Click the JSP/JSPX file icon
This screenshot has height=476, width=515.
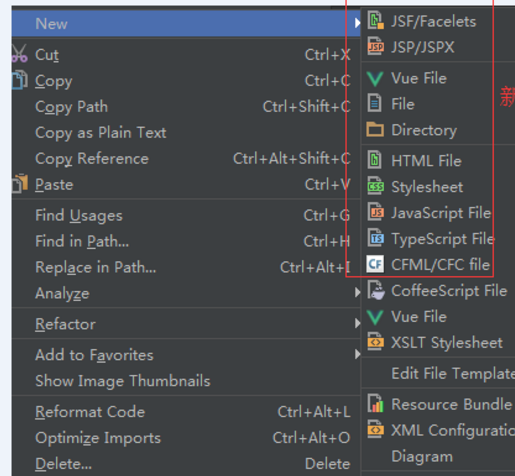click(x=375, y=47)
